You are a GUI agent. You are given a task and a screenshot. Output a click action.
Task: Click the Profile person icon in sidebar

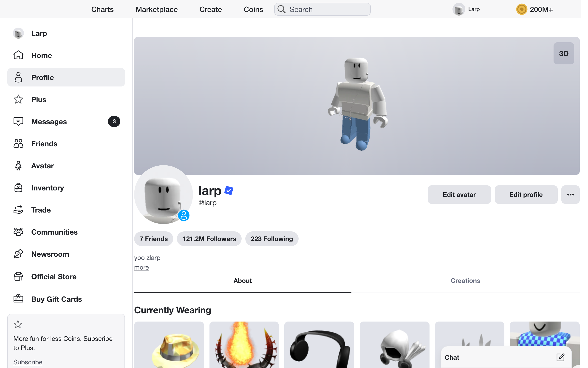coord(18,78)
